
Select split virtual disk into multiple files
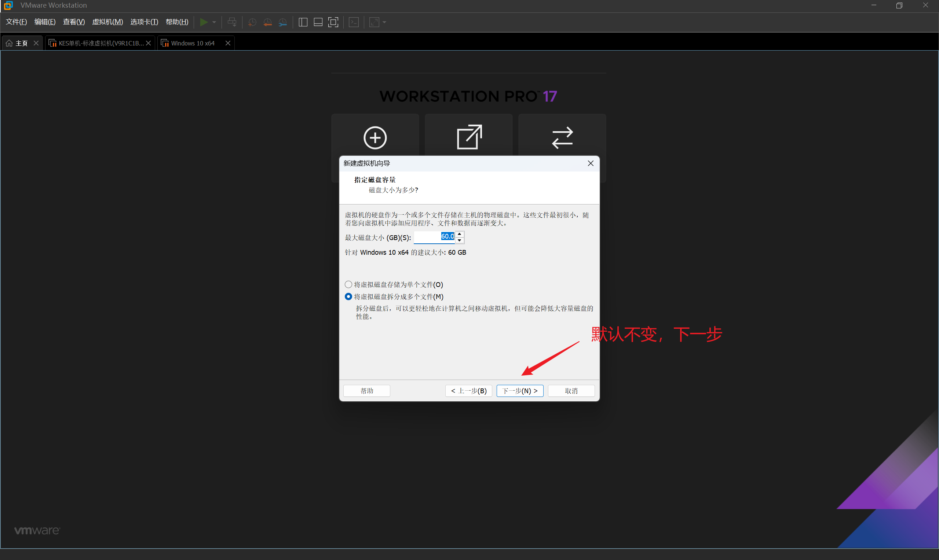coord(348,296)
